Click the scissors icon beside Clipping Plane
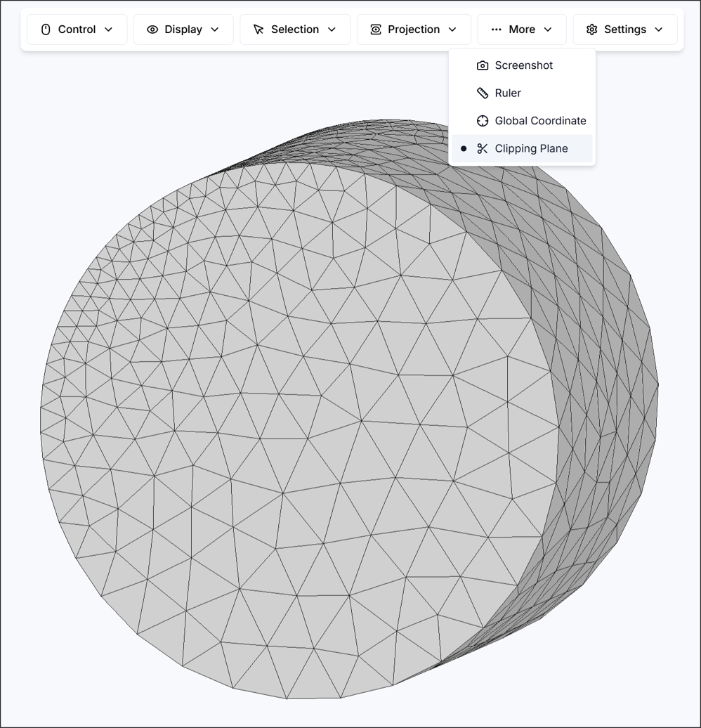 pos(481,148)
